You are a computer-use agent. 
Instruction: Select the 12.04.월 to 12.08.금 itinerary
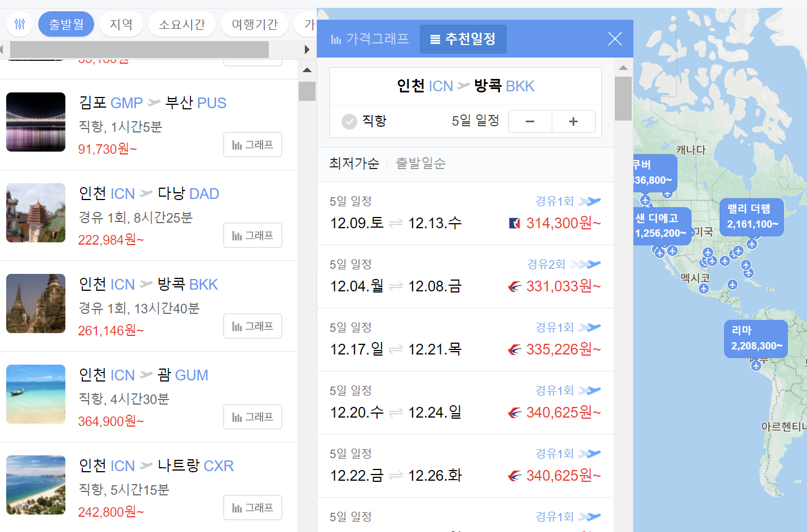click(465, 277)
